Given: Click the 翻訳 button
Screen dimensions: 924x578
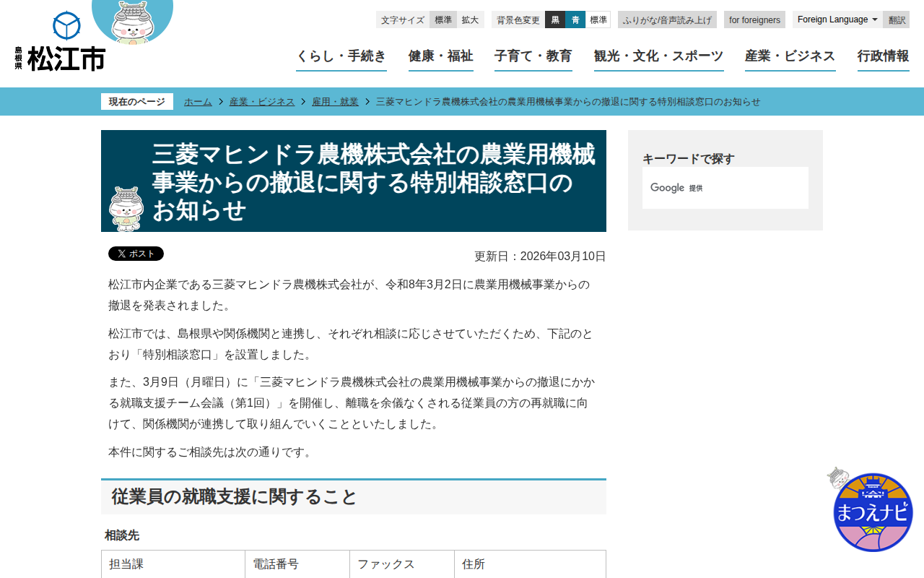Looking at the screenshot, I should coord(897,20).
